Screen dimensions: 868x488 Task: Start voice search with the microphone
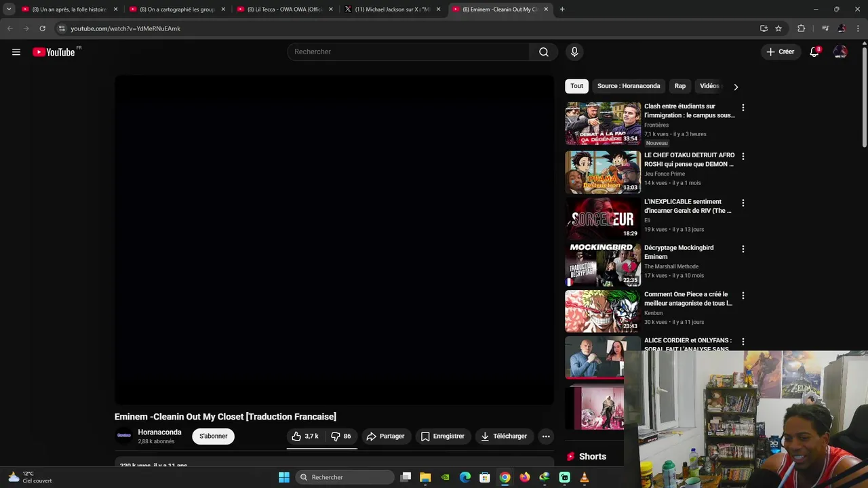[574, 52]
